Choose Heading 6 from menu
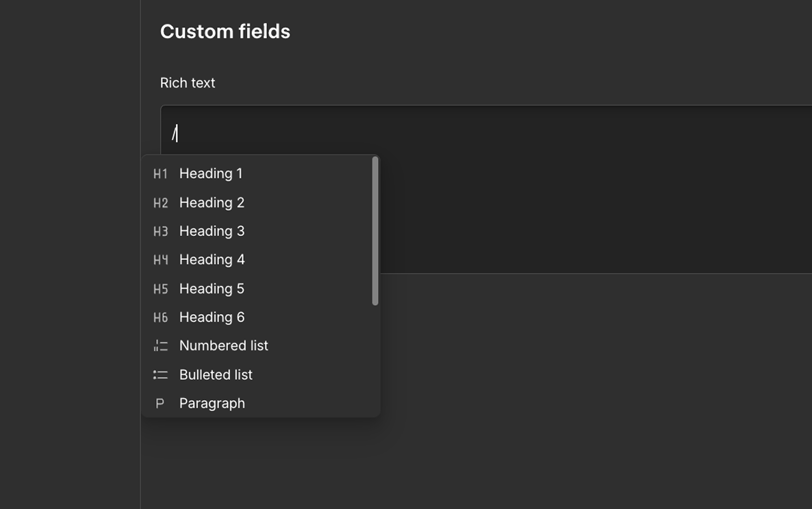812x509 pixels. [x=260, y=317]
